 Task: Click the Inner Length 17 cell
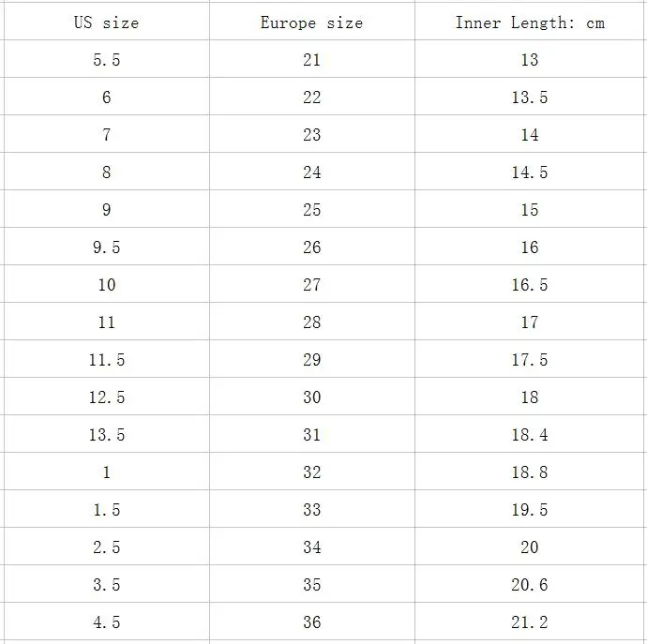click(531, 322)
